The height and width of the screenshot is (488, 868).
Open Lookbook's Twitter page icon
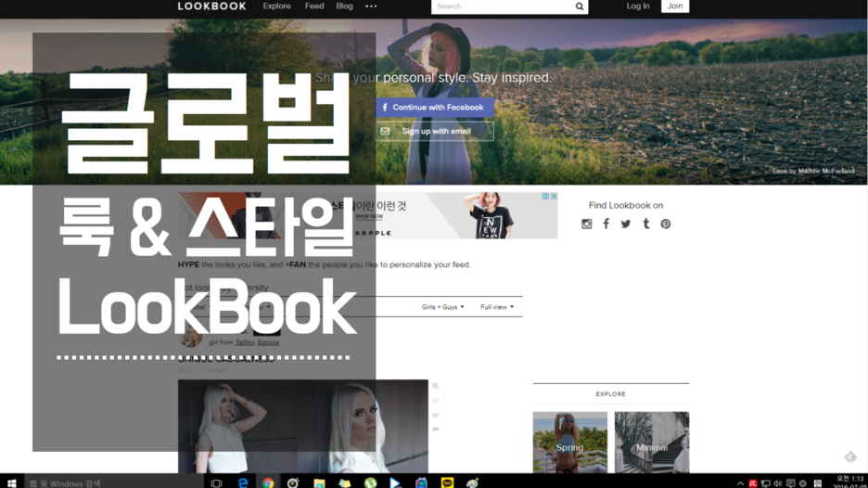pos(626,224)
